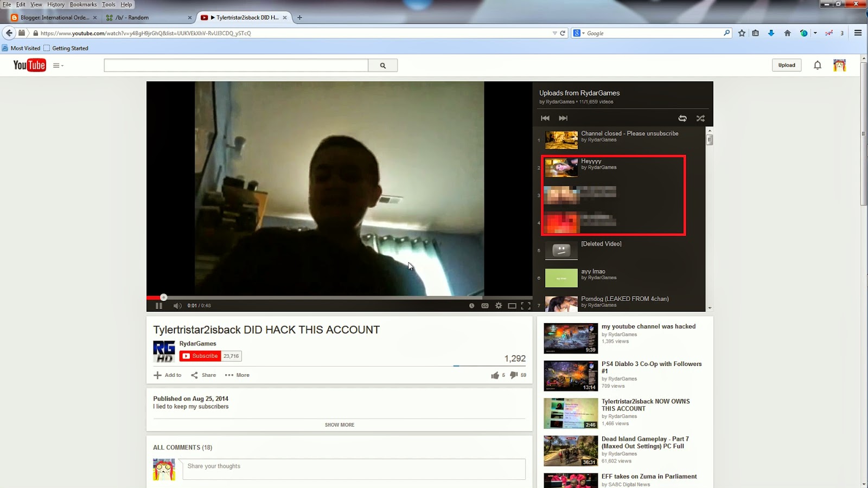
Task: Bookmark this page with the star
Action: click(742, 33)
